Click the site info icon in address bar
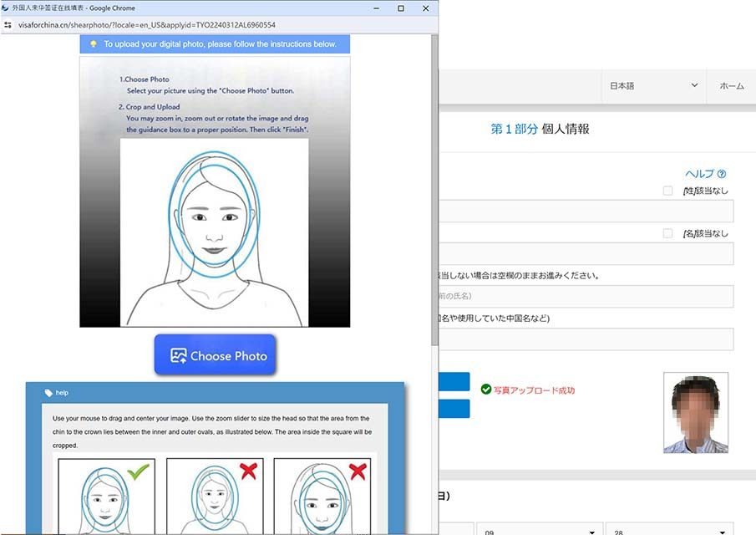 [8, 25]
